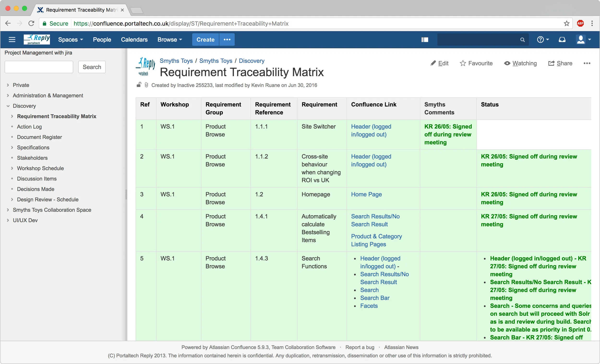The width and height of the screenshot is (600, 364).
Task: Expand Design Review - Schedule node
Action: (12, 199)
